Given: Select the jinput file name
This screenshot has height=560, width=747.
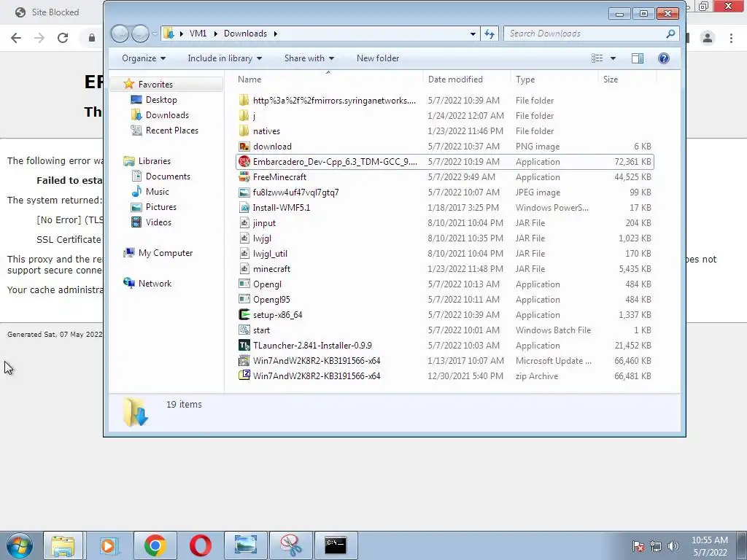Looking at the screenshot, I should 264,223.
